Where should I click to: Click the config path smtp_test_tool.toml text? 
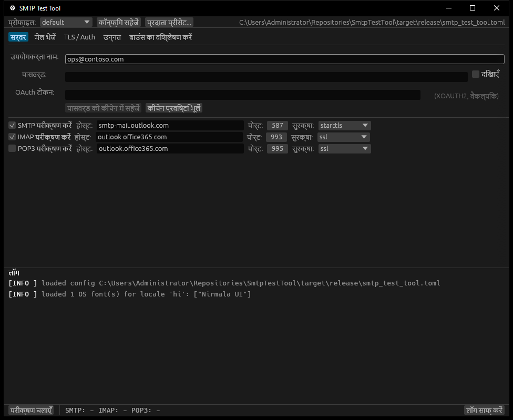point(372,22)
